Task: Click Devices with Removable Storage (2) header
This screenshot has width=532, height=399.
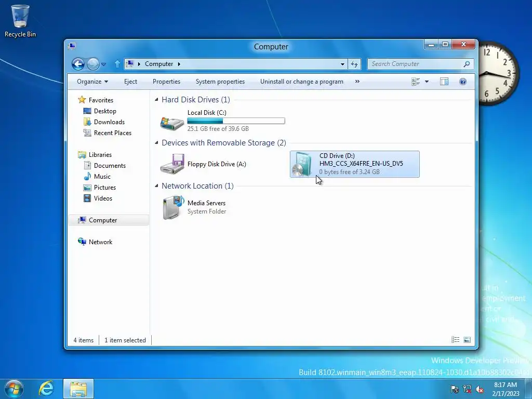Action: click(224, 142)
